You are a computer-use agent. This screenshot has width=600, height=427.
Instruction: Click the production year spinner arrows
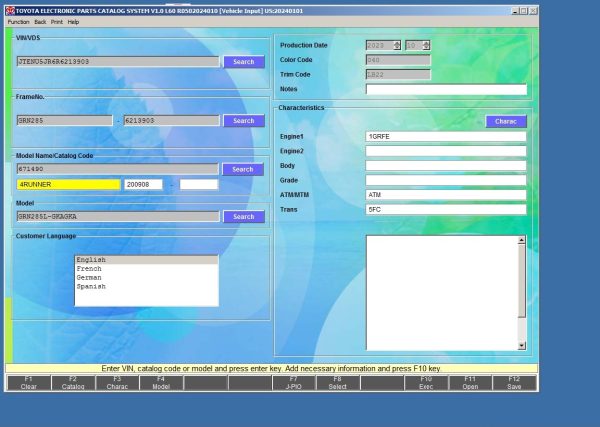click(x=397, y=45)
